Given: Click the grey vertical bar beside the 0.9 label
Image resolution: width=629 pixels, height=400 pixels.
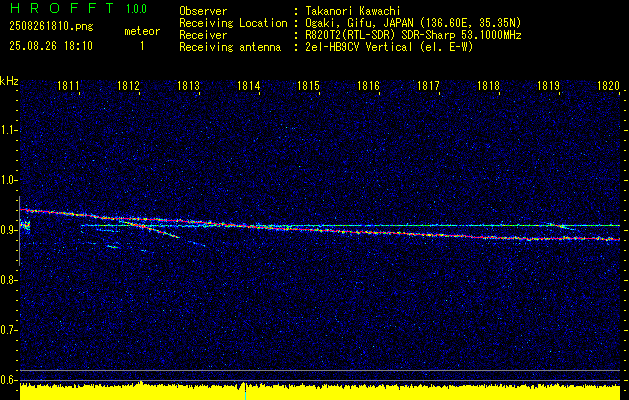Looking at the screenshot, I should point(19,231).
